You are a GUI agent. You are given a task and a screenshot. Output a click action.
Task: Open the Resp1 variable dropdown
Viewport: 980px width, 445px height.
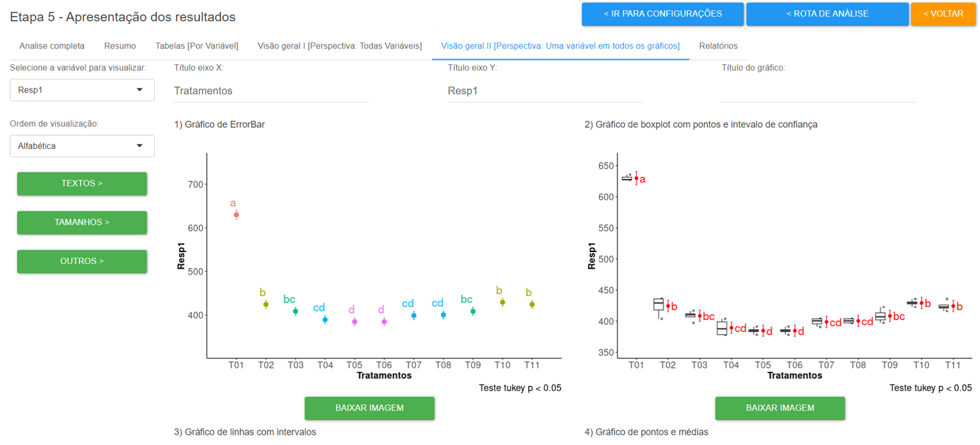tap(82, 90)
